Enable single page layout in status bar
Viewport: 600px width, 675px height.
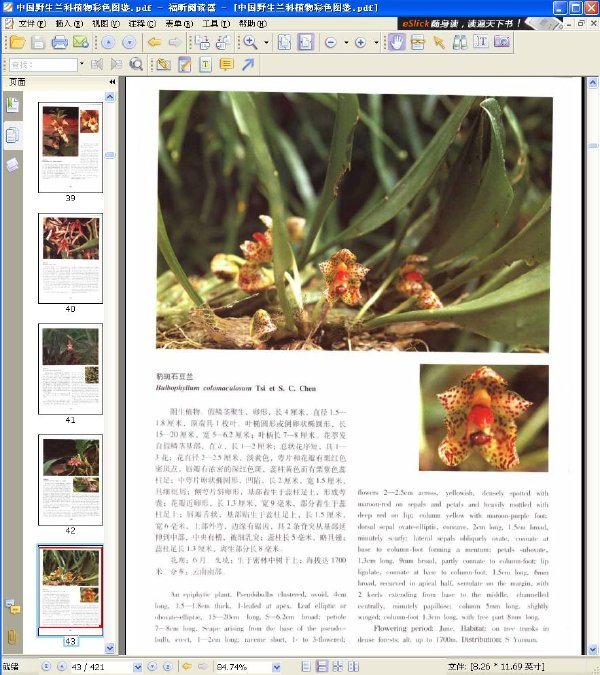coord(306,666)
